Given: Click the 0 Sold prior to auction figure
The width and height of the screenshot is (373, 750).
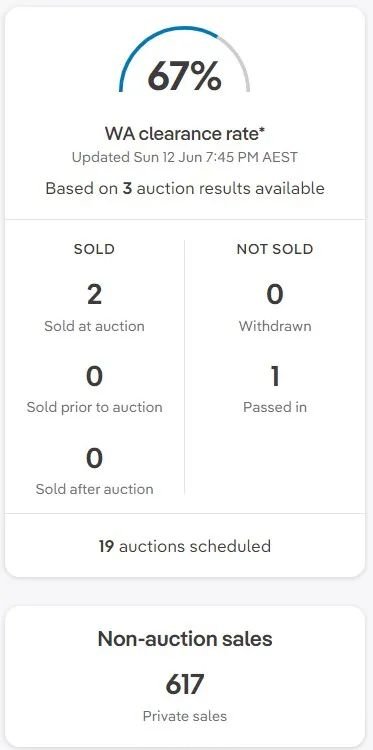Looking at the screenshot, I should [x=94, y=376].
